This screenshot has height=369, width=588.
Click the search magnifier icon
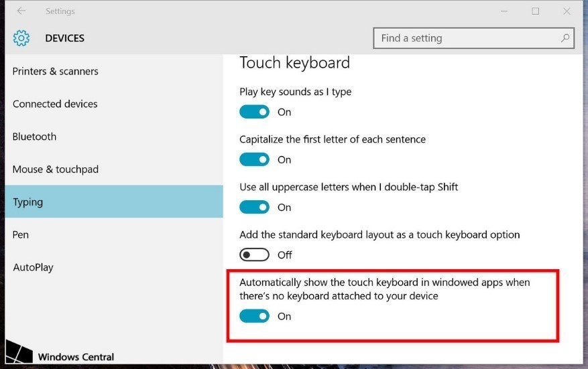tap(565, 38)
